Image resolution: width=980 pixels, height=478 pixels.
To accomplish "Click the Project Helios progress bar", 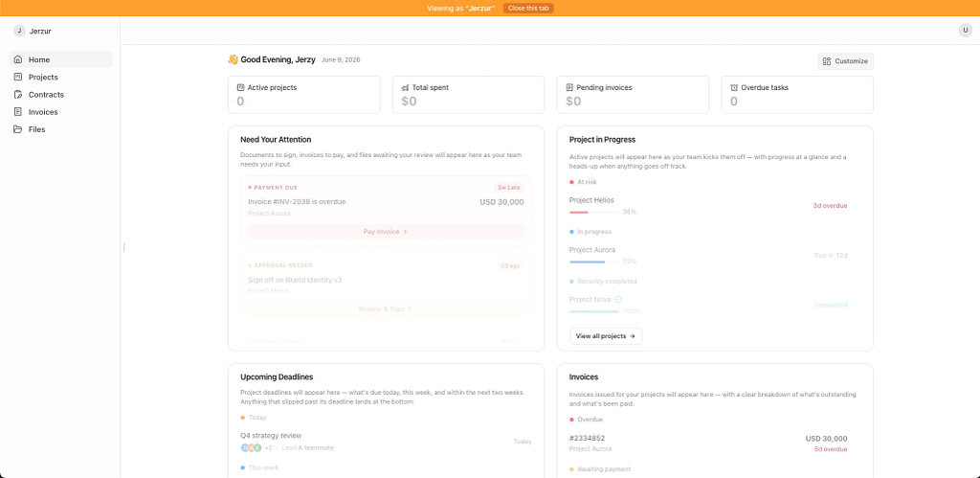I will point(593,212).
